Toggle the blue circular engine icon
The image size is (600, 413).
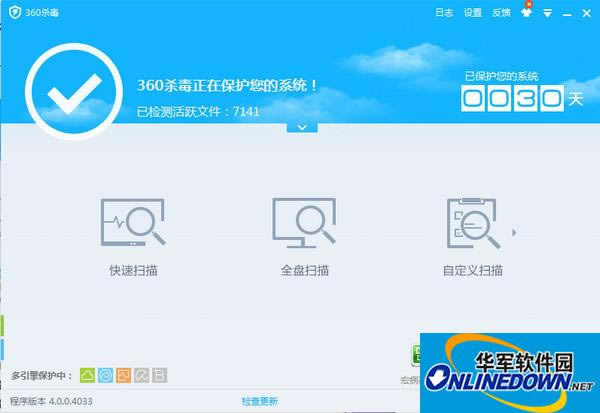pos(105,375)
